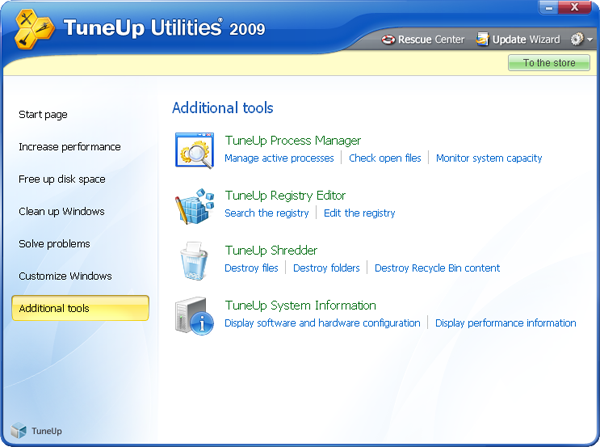Click Display performance information link
This screenshot has width=600, height=447.
505,323
